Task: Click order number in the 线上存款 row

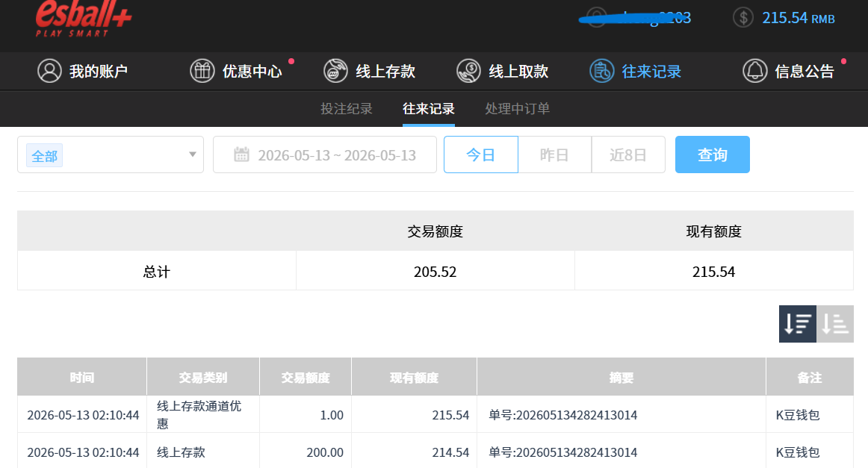Action: pyautogui.click(x=563, y=452)
